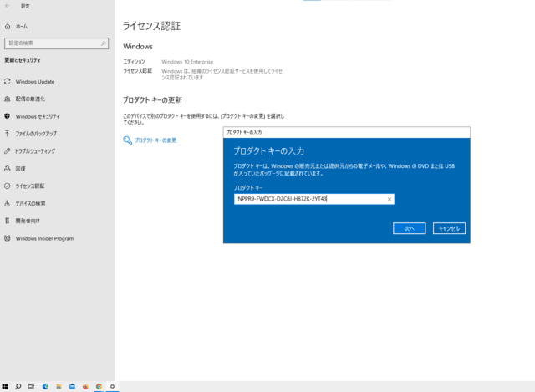
Task: Open 開発者向け settings page
Action: 27,221
